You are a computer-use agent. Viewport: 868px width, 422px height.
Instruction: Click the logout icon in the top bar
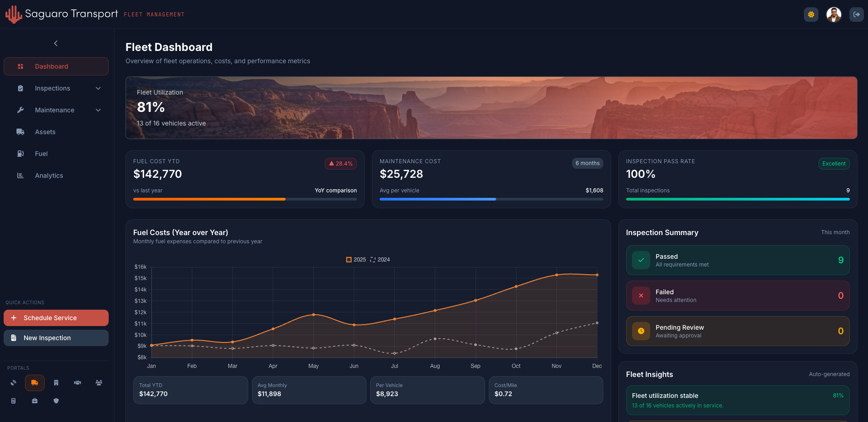[857, 14]
